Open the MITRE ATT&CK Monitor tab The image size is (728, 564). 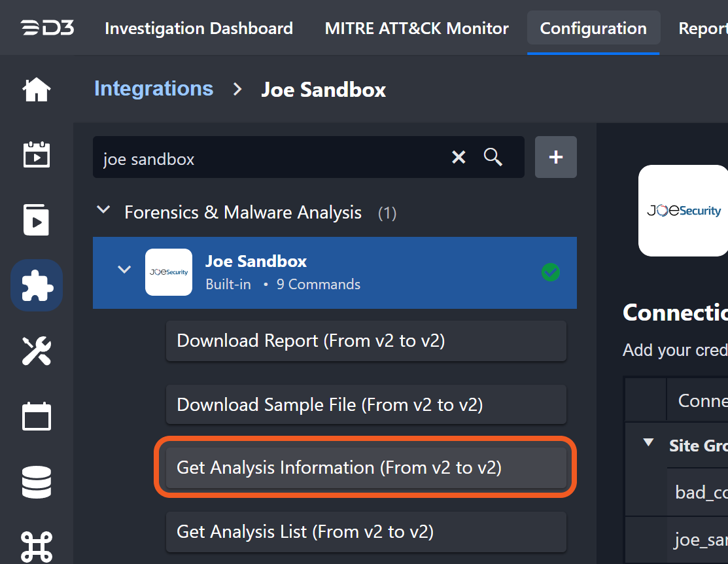tap(417, 29)
